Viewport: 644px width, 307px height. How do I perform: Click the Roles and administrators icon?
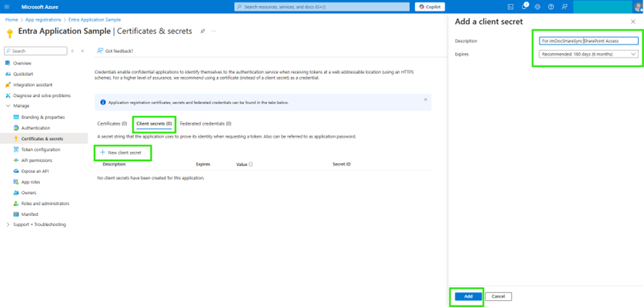point(16,204)
